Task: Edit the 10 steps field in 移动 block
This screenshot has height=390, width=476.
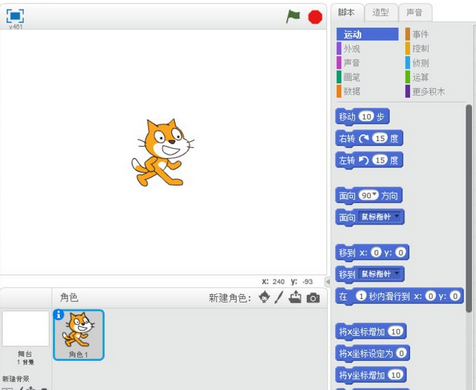Action: (367, 117)
